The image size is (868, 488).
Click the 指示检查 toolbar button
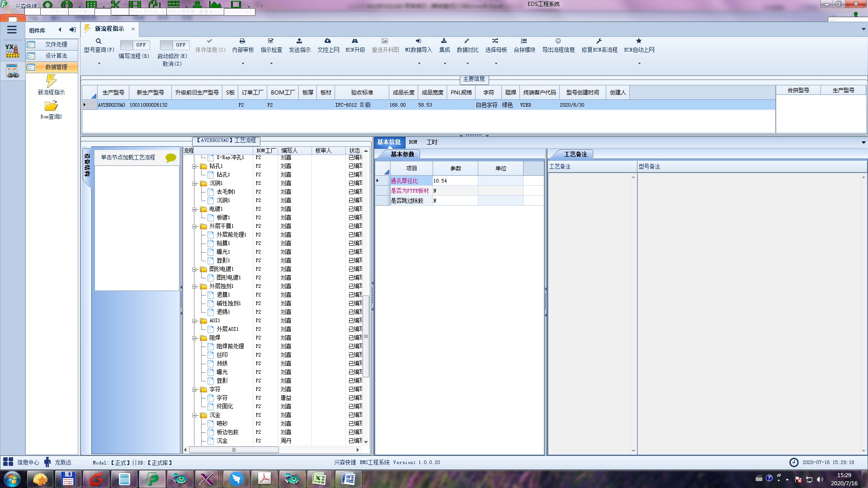pyautogui.click(x=271, y=46)
